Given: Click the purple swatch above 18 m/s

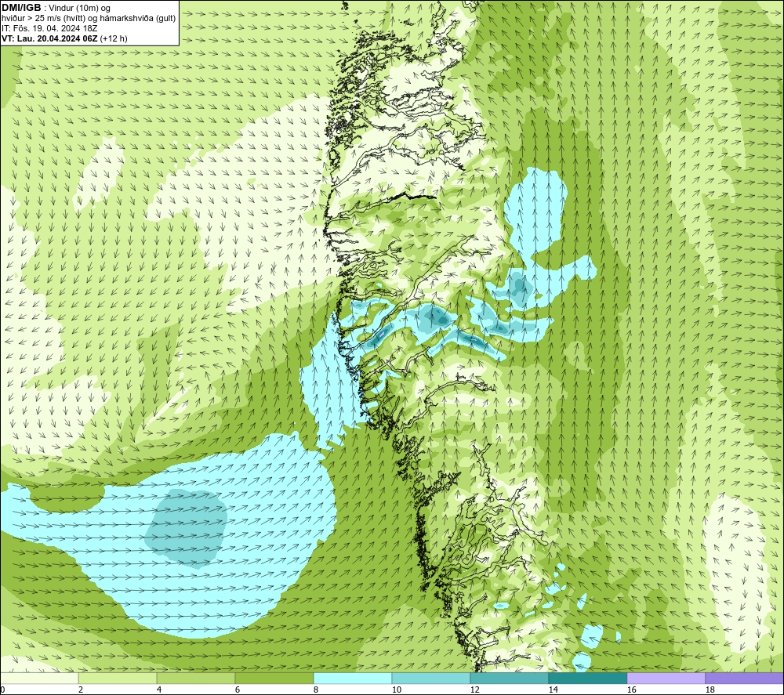Looking at the screenshot, I should (745, 679).
